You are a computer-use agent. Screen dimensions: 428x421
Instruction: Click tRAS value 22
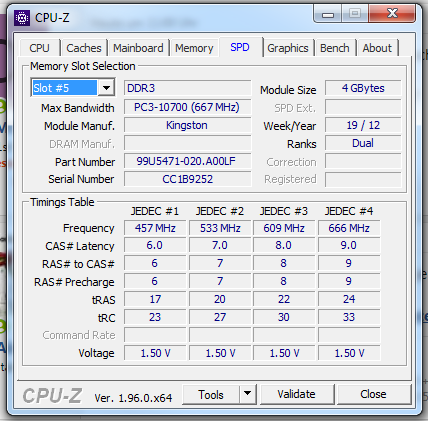(x=284, y=299)
